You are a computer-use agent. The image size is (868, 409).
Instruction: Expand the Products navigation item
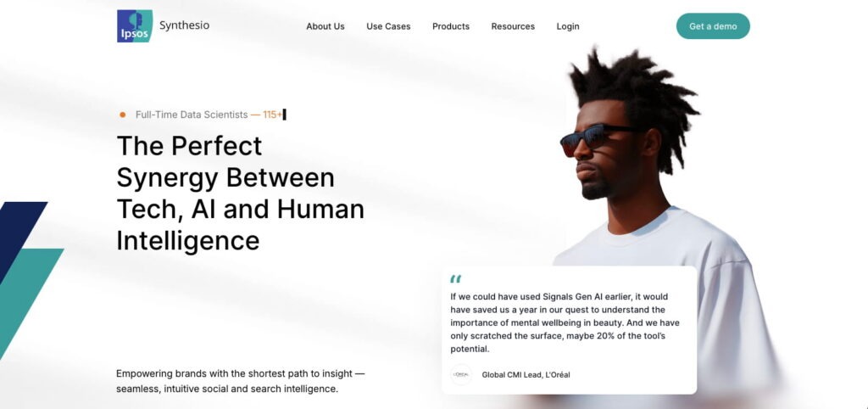[x=451, y=26]
